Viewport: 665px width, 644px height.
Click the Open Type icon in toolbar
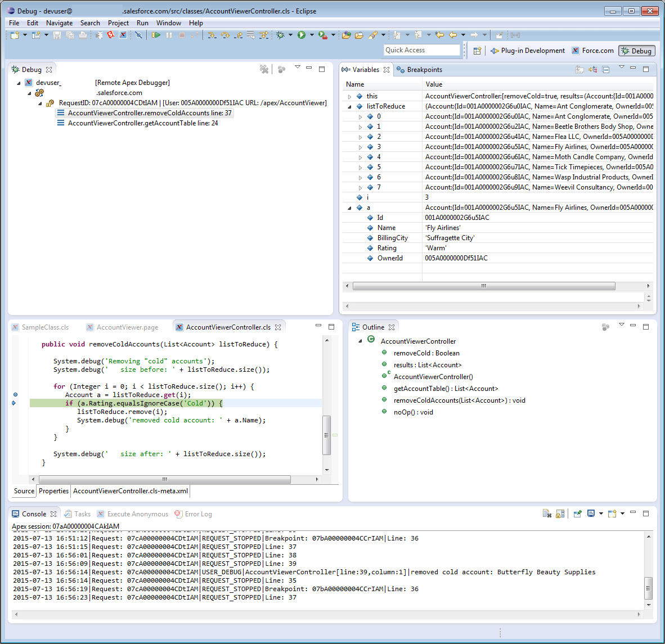click(x=347, y=35)
